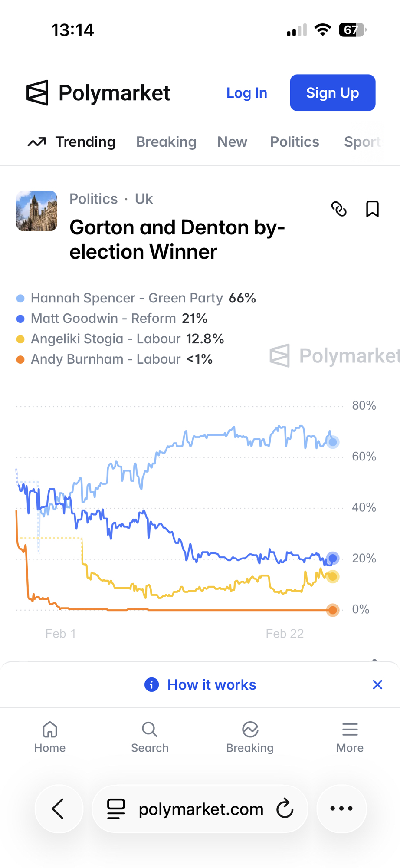Image resolution: width=400 pixels, height=868 pixels.
Task: Open the browser tabs icon
Action: (x=116, y=809)
